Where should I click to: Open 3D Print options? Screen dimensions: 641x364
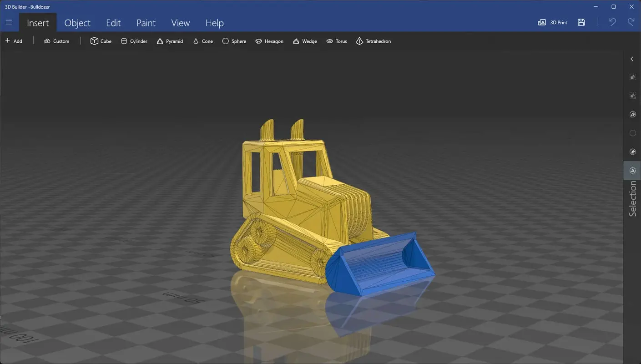(552, 22)
